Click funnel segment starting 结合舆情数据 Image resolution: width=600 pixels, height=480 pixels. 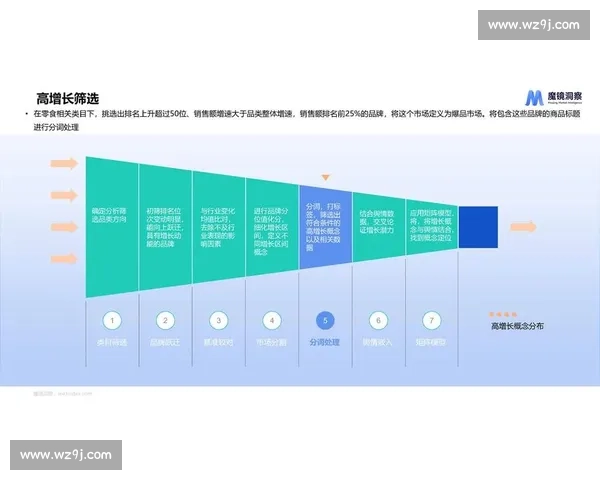pyautogui.click(x=378, y=227)
